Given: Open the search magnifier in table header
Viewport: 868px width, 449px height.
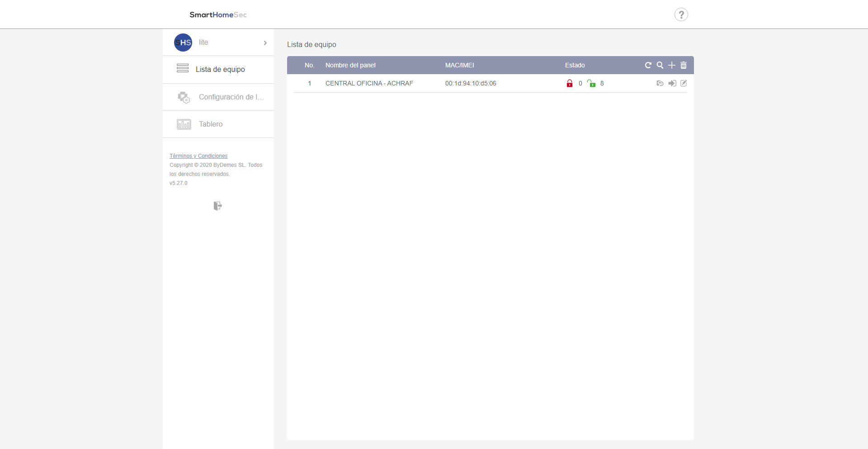Looking at the screenshot, I should point(660,65).
